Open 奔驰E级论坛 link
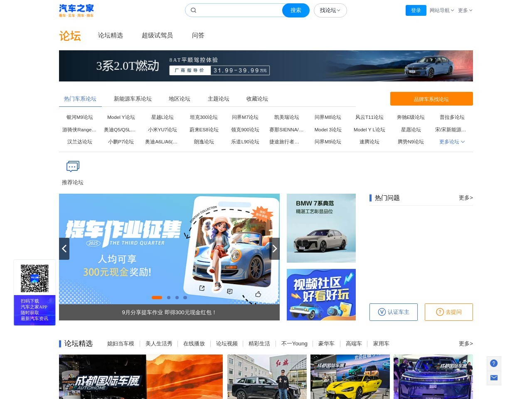 click(x=411, y=117)
